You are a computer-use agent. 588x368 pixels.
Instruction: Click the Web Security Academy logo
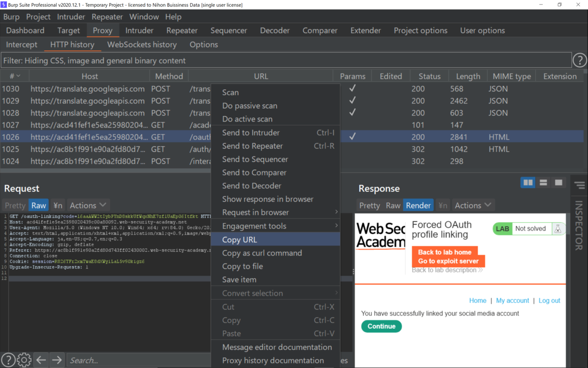coord(381,236)
